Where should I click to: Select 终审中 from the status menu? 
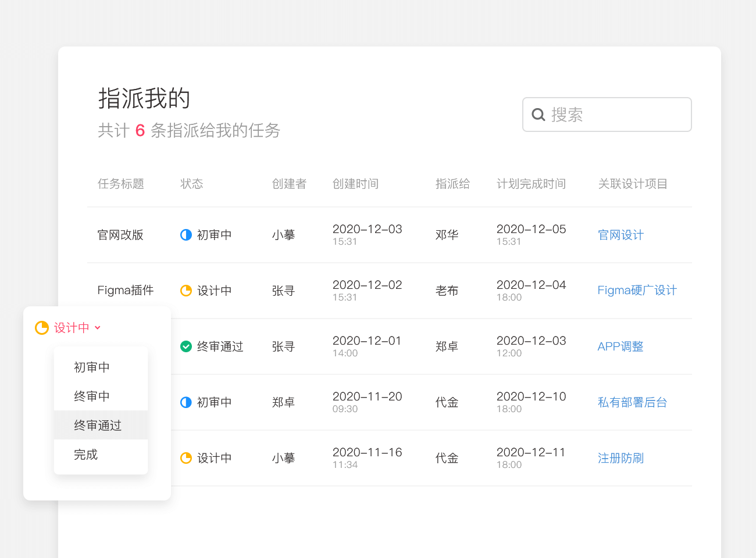[101, 396]
